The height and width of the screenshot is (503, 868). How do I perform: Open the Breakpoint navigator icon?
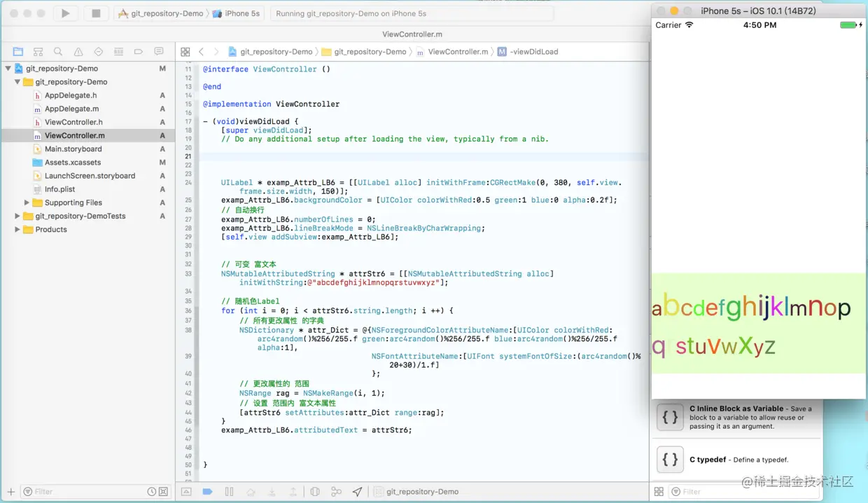tap(139, 52)
